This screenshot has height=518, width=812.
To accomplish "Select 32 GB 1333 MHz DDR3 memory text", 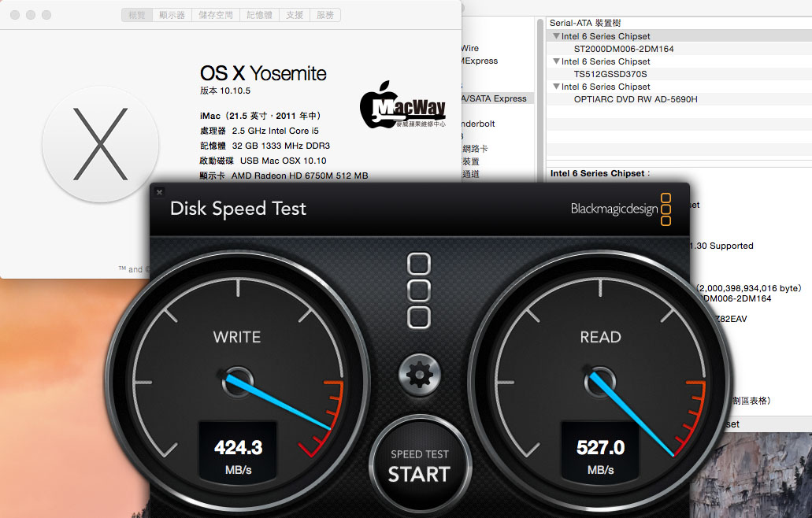I will [280, 146].
